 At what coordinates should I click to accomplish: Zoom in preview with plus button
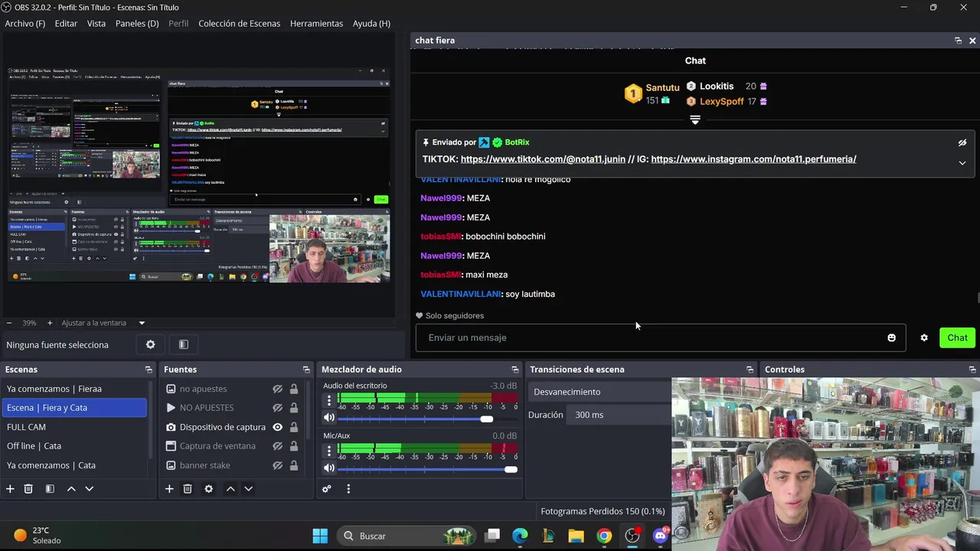tap(50, 323)
